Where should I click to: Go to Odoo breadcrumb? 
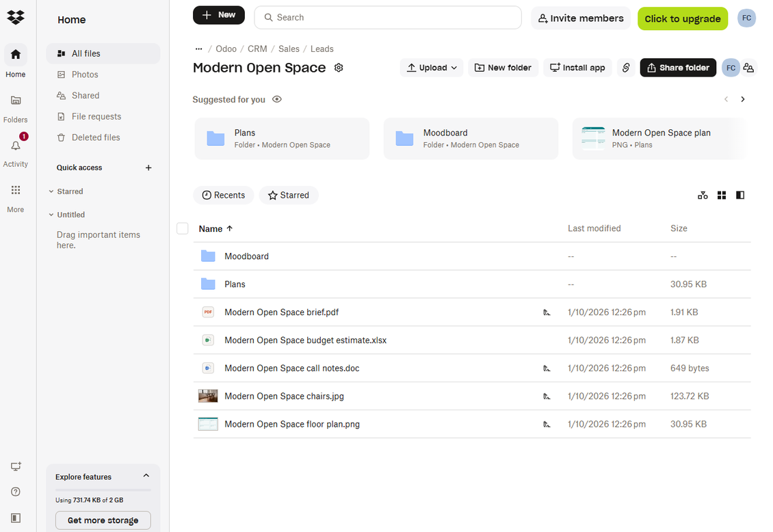(226, 49)
